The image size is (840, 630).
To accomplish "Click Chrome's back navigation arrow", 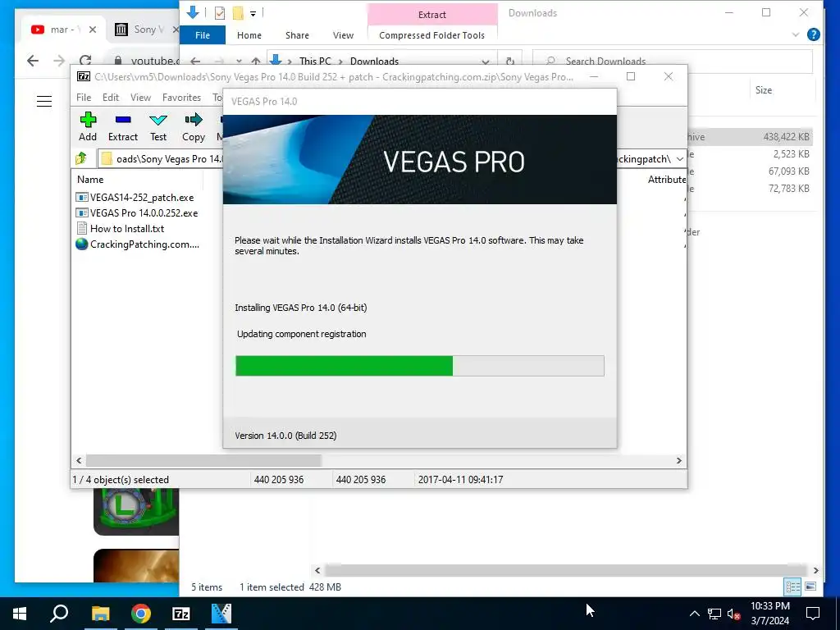I will [x=33, y=61].
